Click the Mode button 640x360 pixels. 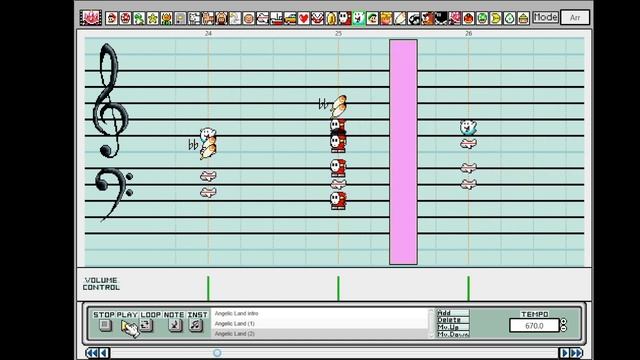click(546, 17)
